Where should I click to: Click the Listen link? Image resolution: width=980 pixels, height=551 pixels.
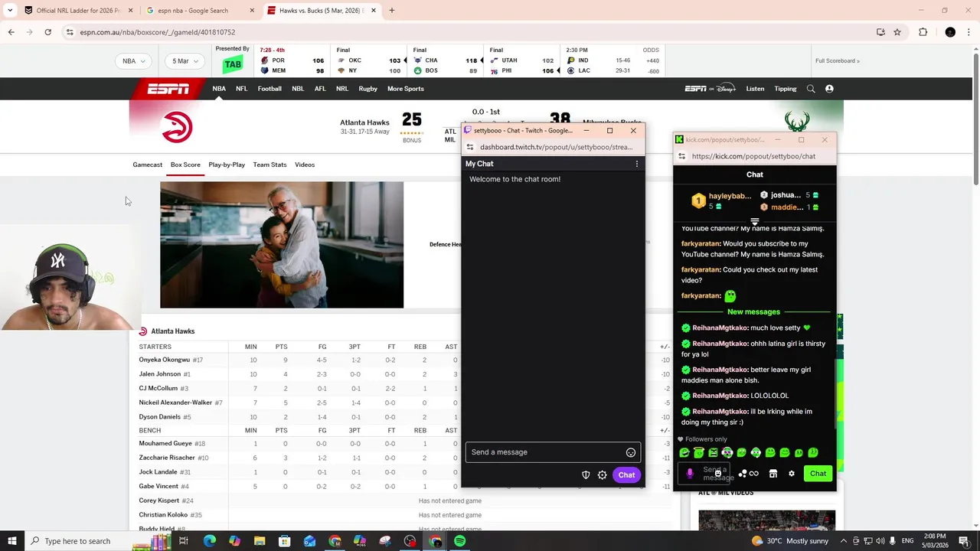(755, 89)
